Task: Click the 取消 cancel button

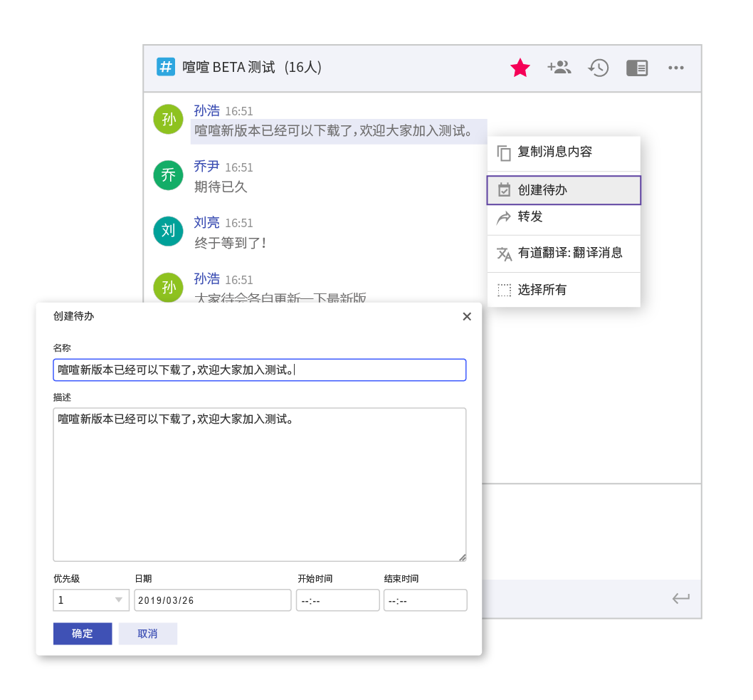Action: (x=148, y=634)
